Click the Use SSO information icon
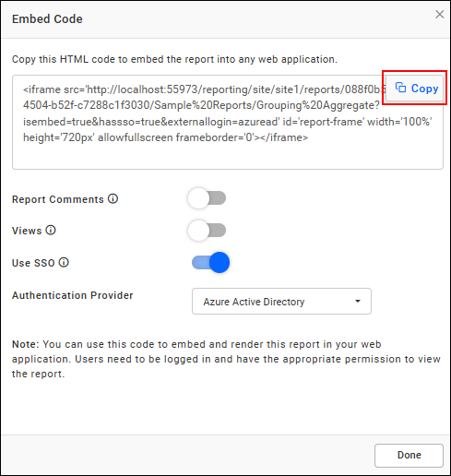 (64, 263)
